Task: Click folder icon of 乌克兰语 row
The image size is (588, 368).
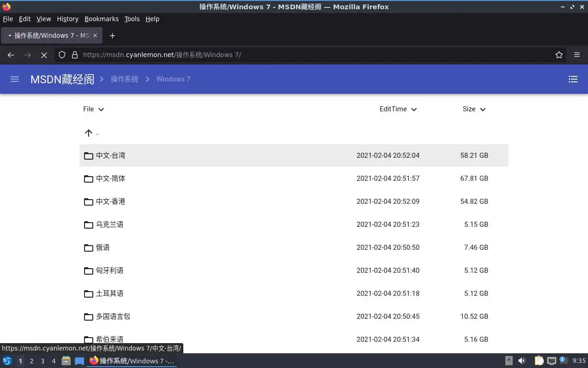Action: [x=89, y=224]
